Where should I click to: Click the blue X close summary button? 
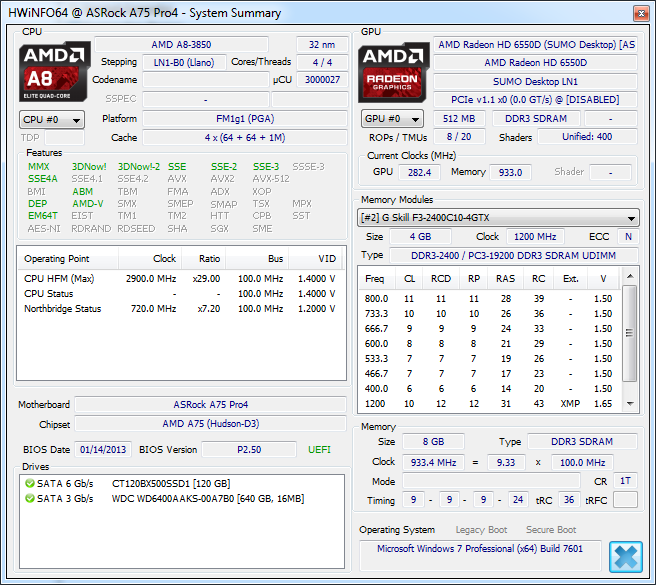[x=624, y=555]
